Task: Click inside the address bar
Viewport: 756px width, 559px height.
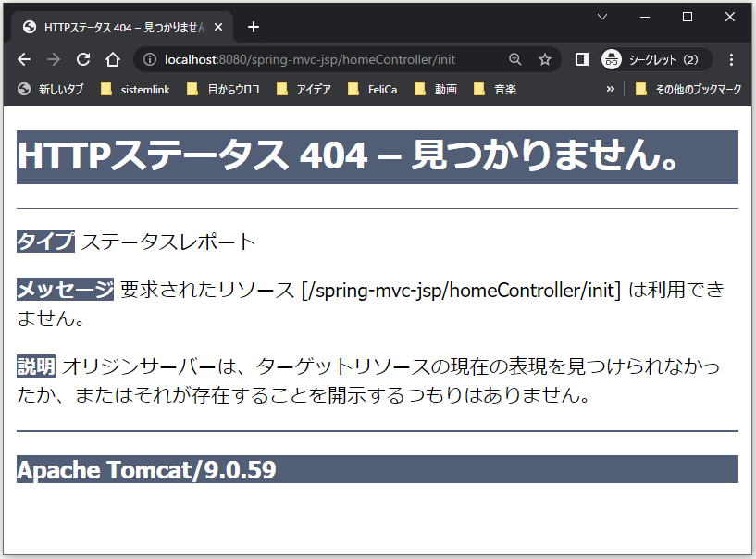Action: pyautogui.click(x=324, y=58)
